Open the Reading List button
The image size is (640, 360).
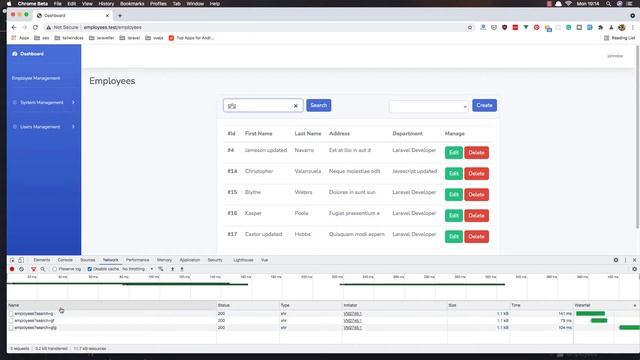tap(619, 38)
